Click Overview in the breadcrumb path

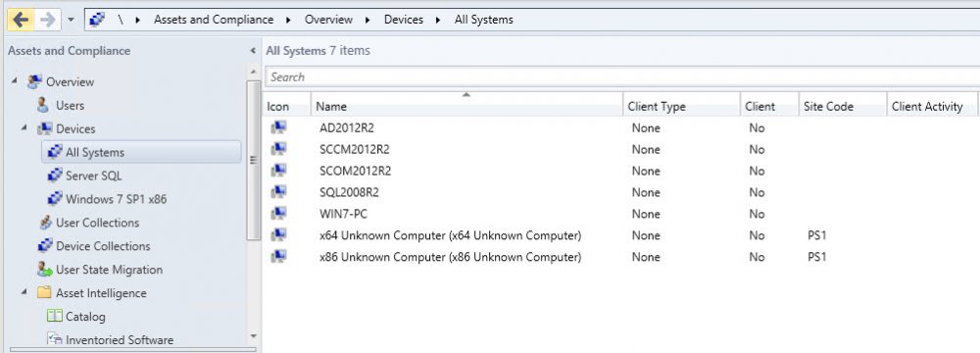(x=328, y=20)
